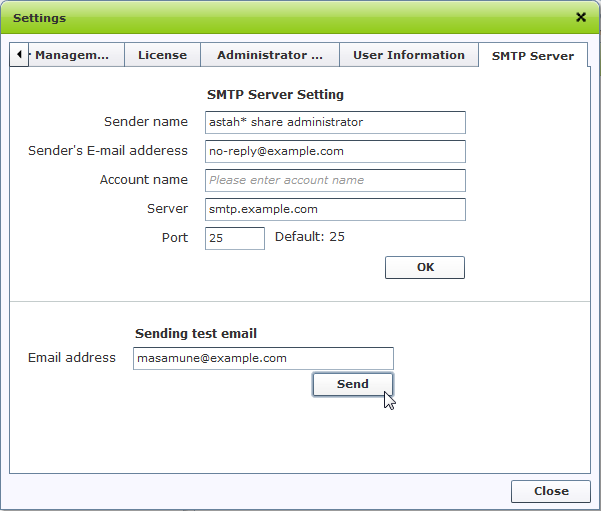This screenshot has height=511, width=601.
Task: Click the Account name input field
Action: coord(335,180)
